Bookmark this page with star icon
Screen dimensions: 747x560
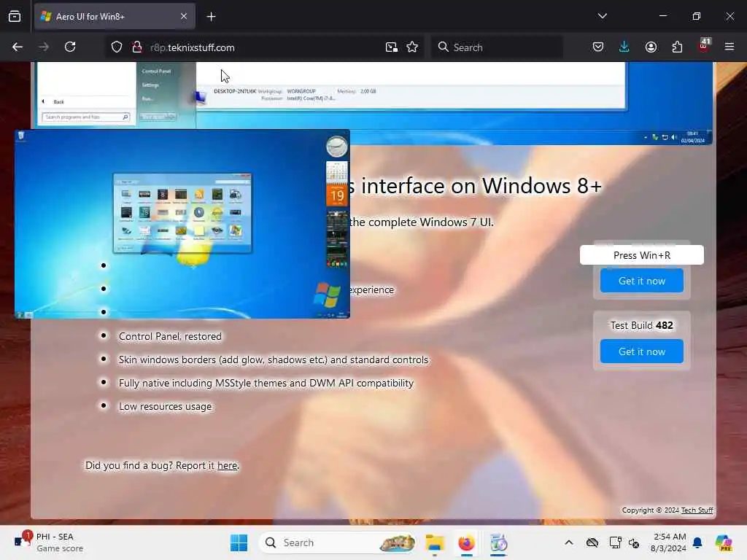point(413,47)
